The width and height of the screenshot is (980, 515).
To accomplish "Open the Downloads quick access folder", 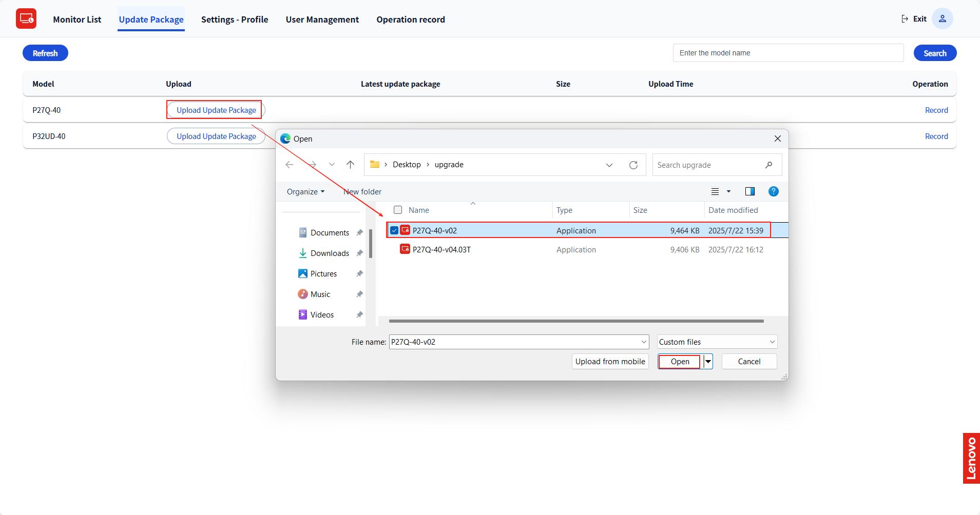I will pyautogui.click(x=329, y=253).
